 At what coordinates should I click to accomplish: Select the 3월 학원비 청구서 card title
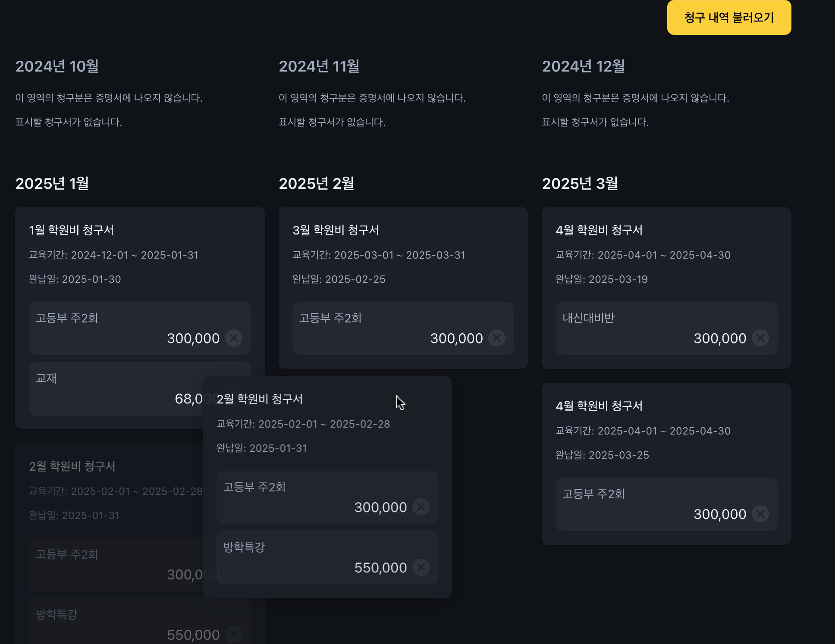pos(336,230)
